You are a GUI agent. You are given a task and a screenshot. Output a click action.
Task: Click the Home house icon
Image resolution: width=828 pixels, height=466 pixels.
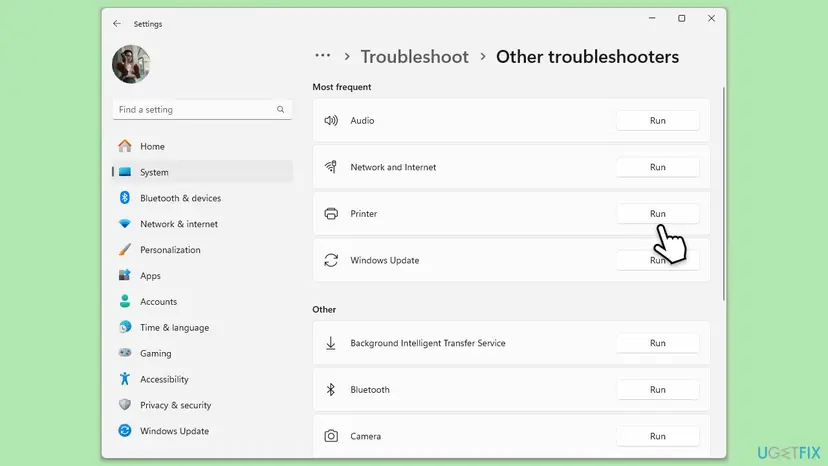click(x=125, y=146)
